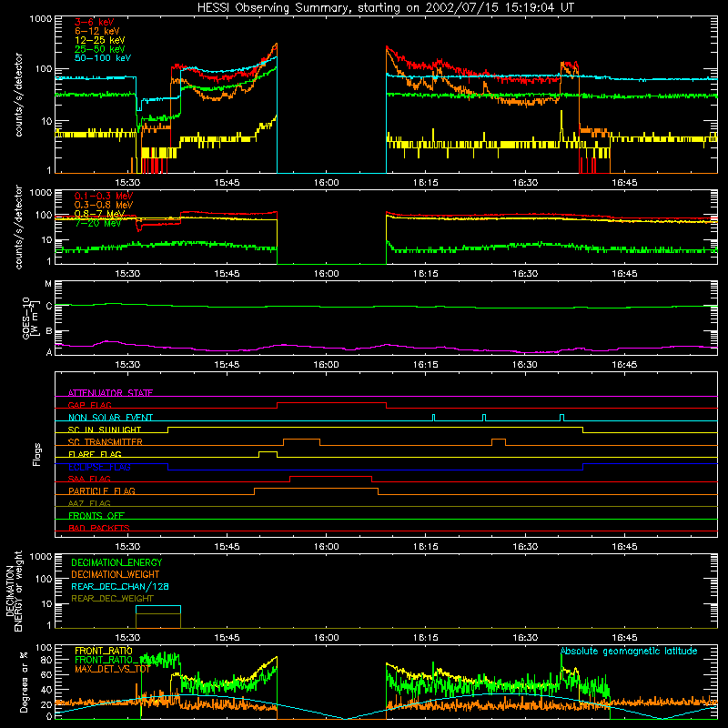This screenshot has width=728, height=728.
Task: Click the raised GAP_FLAG segment around 16:00
Action: tap(331, 403)
